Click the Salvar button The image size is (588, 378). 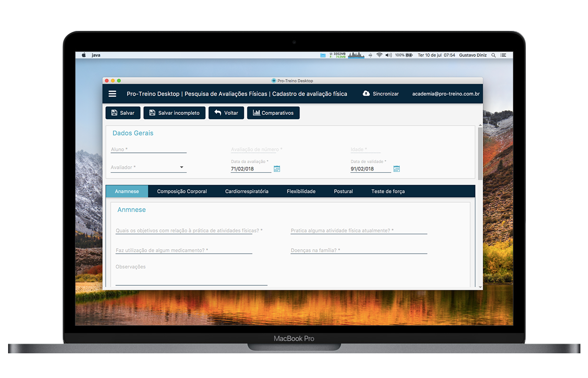click(123, 113)
